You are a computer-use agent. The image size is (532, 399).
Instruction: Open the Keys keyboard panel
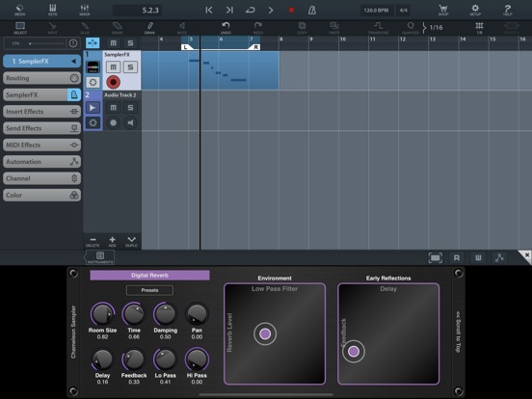coord(53,10)
